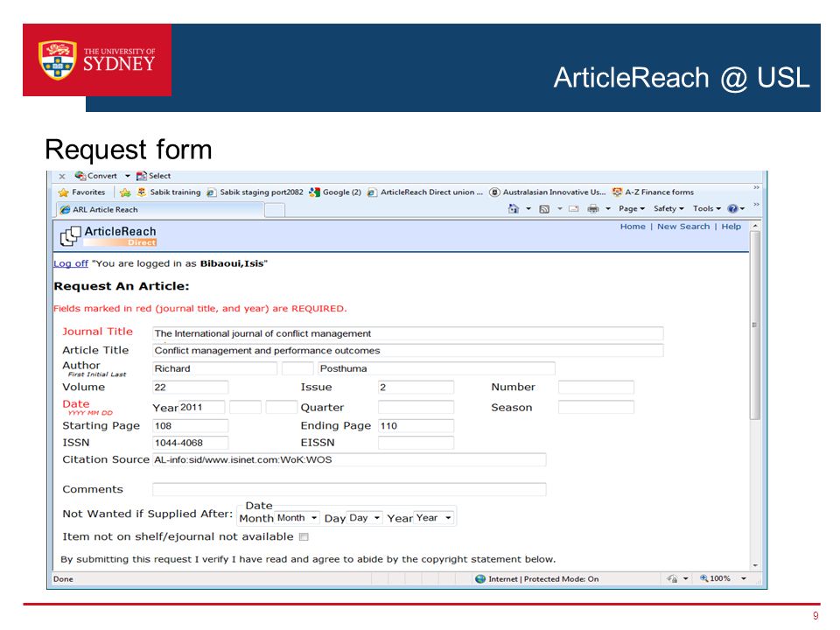This screenshot has width=840, height=630.
Task: Open the Page menu
Action: 632,209
